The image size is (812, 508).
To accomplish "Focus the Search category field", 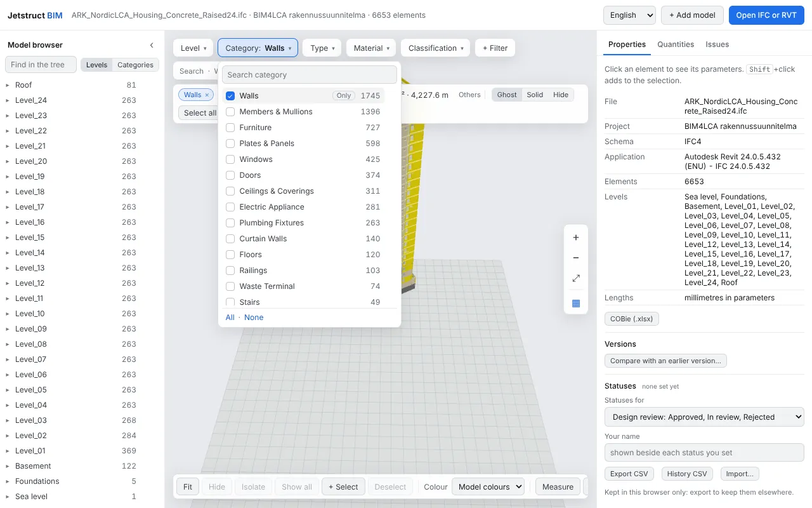I will pyautogui.click(x=310, y=75).
